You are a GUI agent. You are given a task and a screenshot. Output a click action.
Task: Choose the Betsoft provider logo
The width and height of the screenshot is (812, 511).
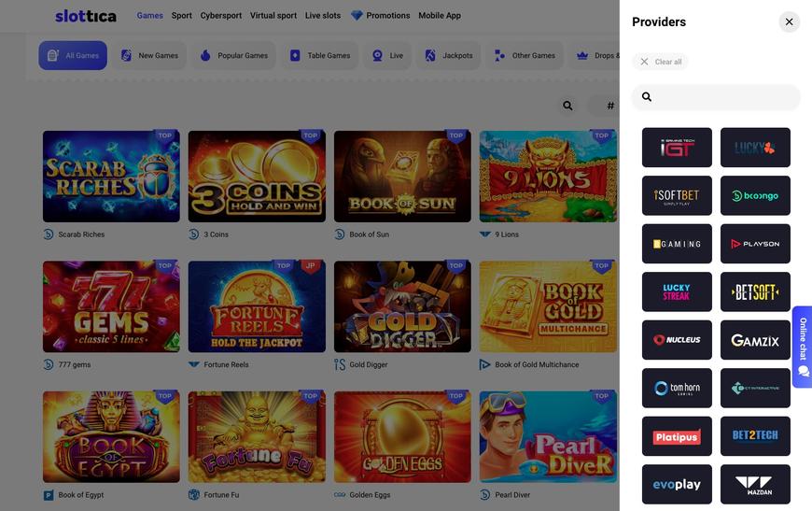(755, 291)
